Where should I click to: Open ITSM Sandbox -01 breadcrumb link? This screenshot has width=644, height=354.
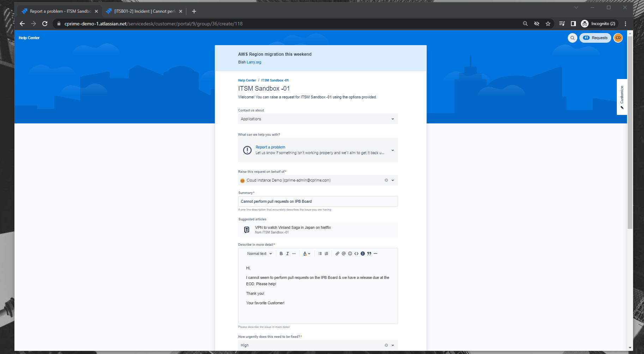[x=275, y=80]
